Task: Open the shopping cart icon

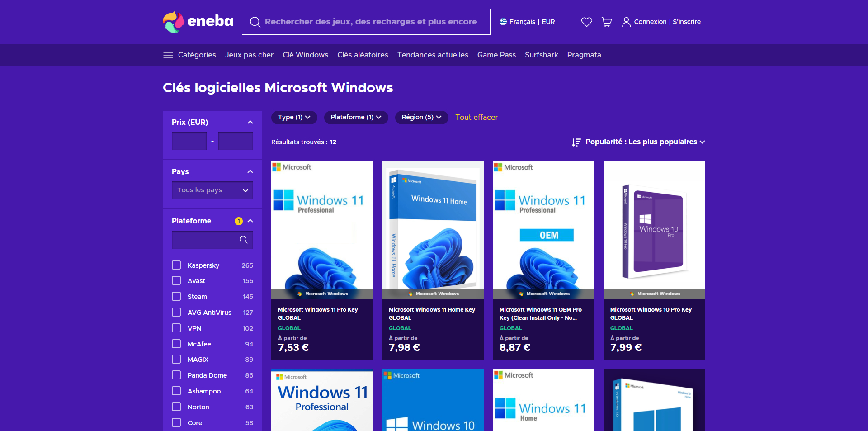Action: coord(607,22)
